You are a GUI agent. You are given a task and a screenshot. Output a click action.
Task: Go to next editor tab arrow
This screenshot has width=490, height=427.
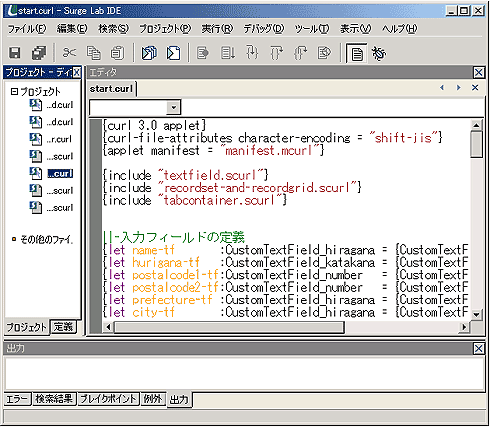click(x=459, y=88)
